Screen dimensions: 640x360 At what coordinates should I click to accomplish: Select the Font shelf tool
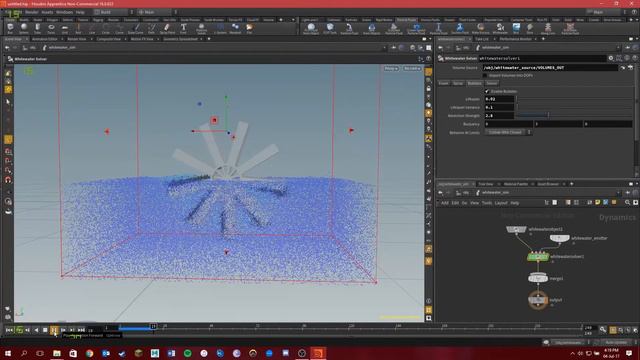click(183, 28)
